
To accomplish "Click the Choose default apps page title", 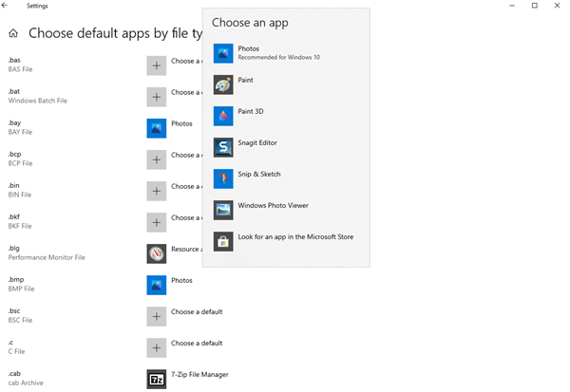I will click(115, 33).
